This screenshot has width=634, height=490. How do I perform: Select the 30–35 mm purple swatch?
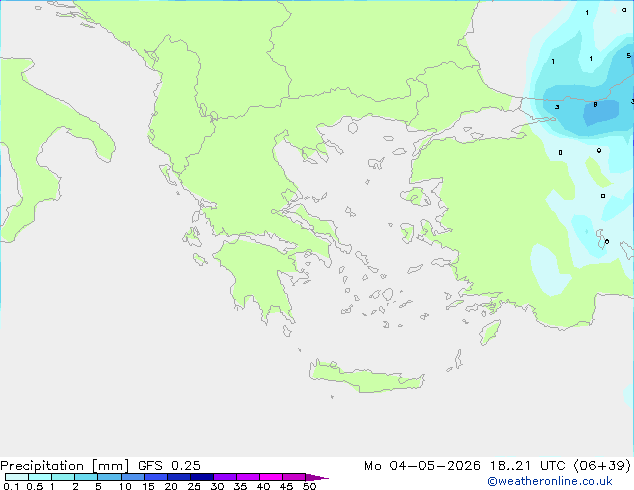[225, 477]
